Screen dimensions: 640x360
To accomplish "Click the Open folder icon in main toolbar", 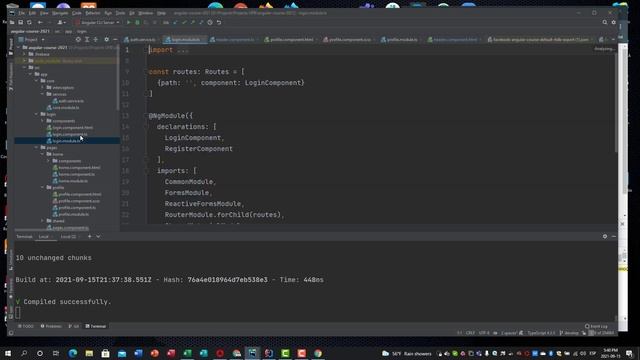I will point(12,22).
